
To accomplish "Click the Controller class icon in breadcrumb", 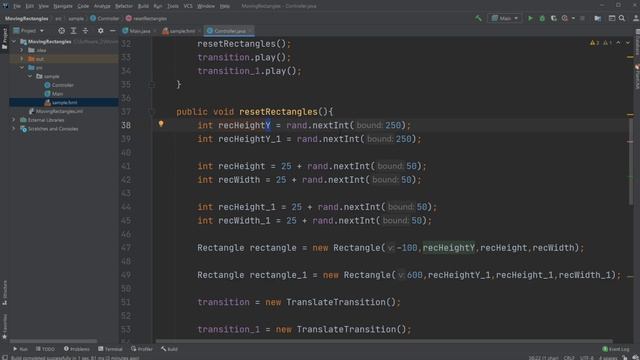I will tap(93, 18).
